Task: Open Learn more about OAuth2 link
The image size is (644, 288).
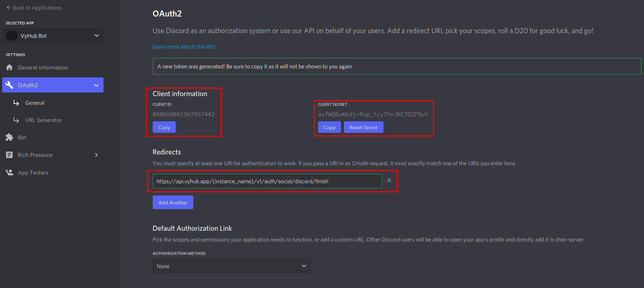Action: tap(184, 46)
